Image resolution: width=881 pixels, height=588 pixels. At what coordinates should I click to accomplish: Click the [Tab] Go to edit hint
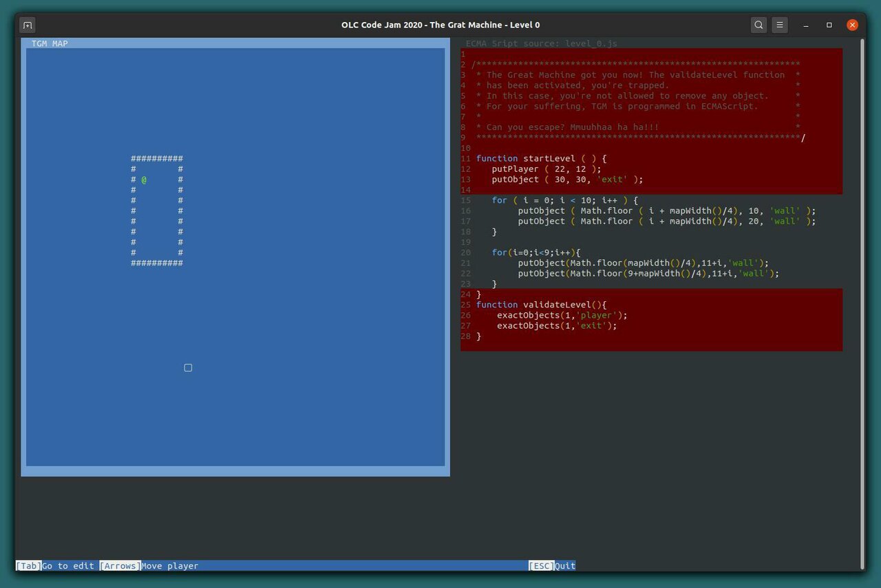pyautogui.click(x=55, y=566)
